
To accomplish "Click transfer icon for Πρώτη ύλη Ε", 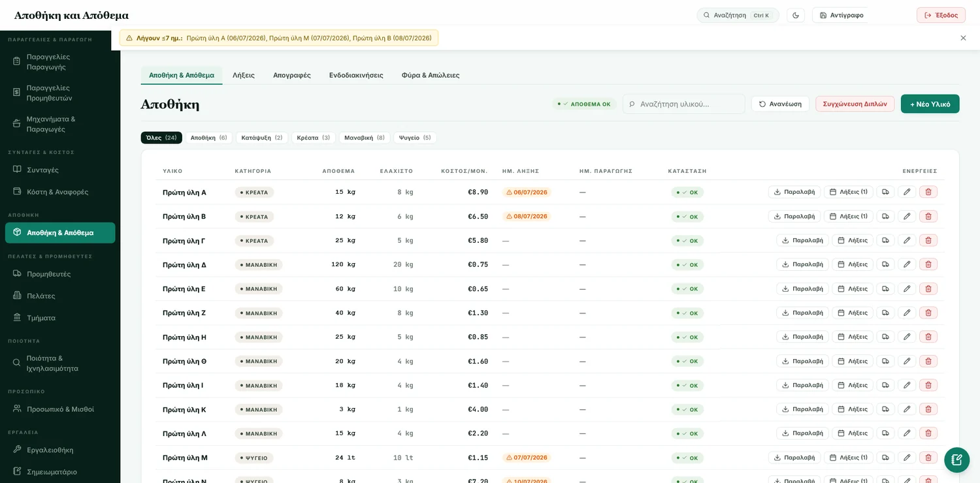I will tap(885, 288).
